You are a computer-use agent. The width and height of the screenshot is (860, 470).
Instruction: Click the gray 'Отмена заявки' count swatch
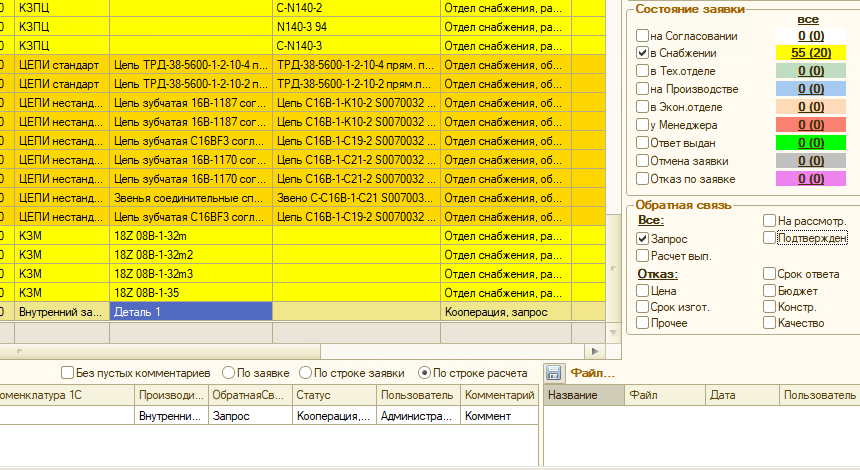(x=811, y=161)
